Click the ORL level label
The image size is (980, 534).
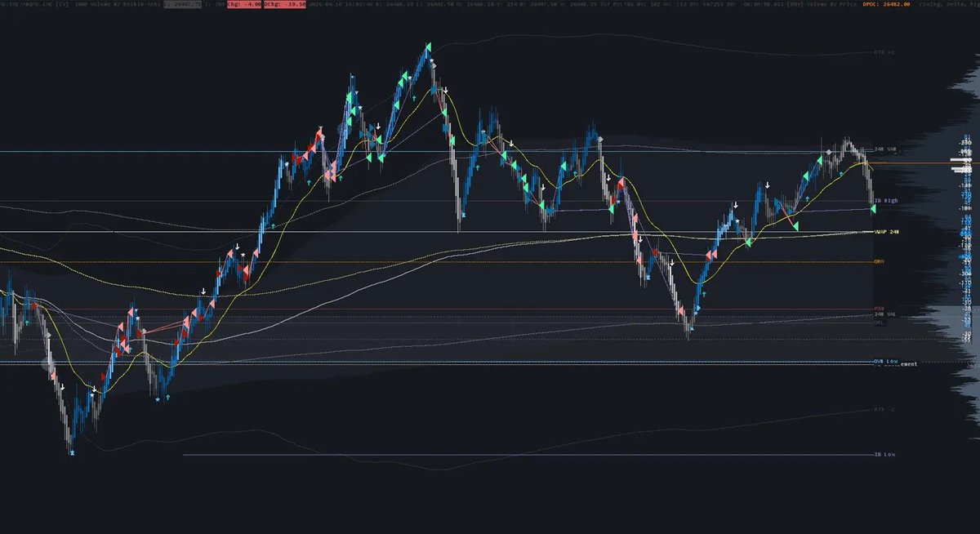point(879,322)
